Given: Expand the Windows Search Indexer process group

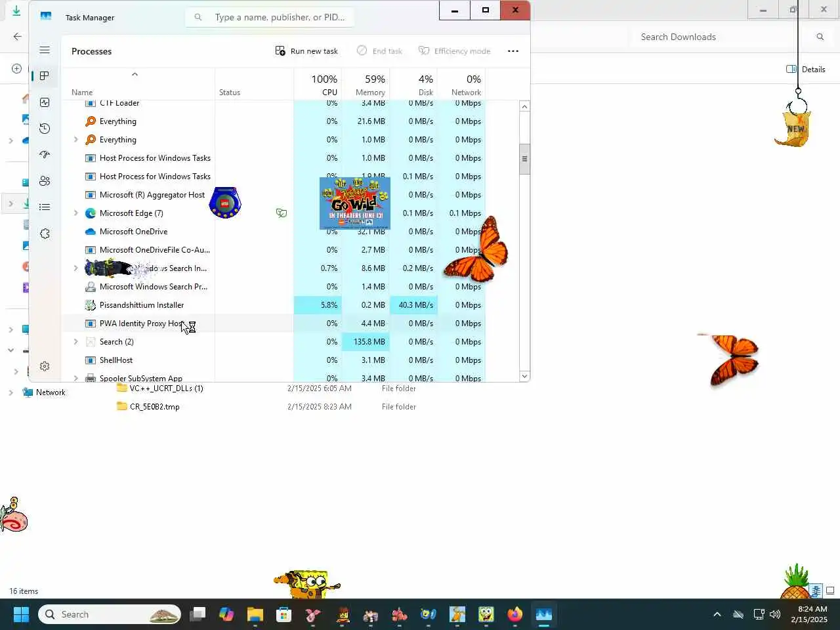Looking at the screenshot, I should click(x=75, y=268).
